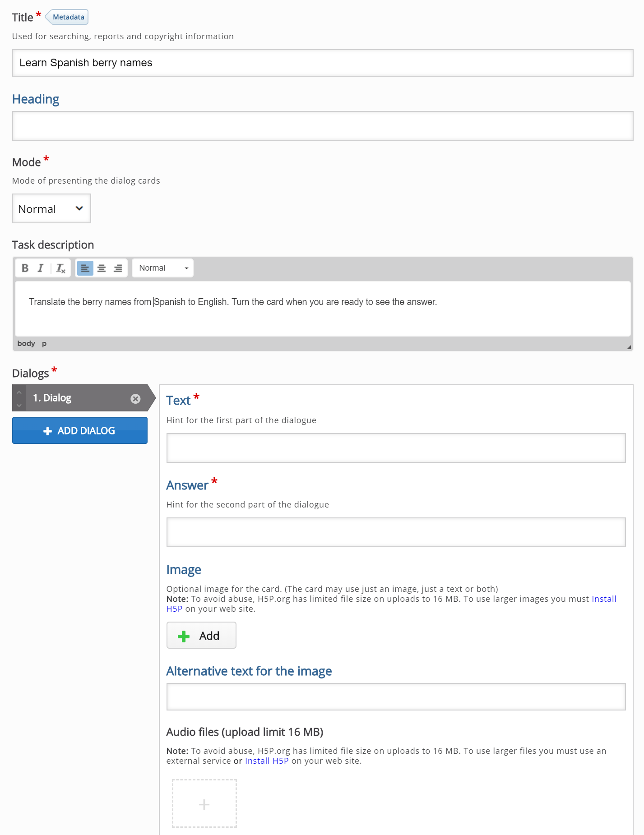Focus the dialog Text input field
Viewport: 644px width, 835px height.
click(396, 448)
